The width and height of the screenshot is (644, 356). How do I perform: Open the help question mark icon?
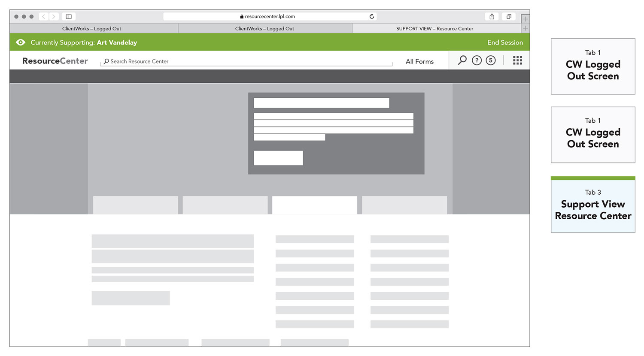477,60
